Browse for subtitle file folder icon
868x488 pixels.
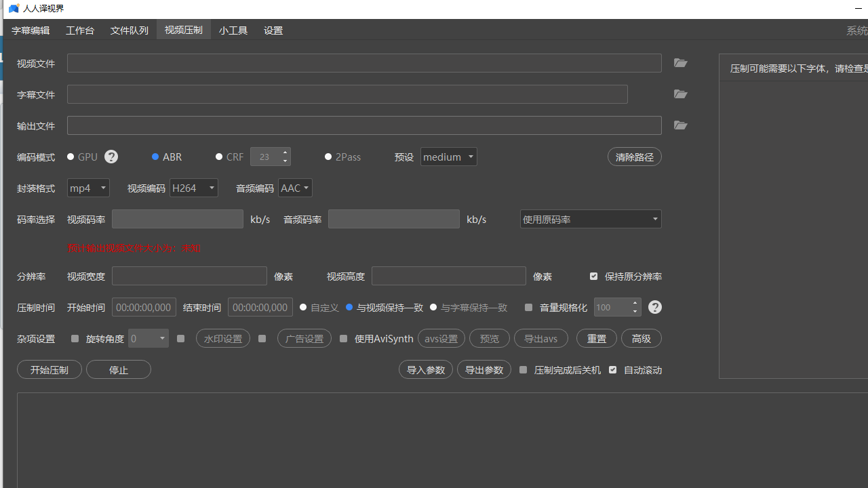point(681,94)
